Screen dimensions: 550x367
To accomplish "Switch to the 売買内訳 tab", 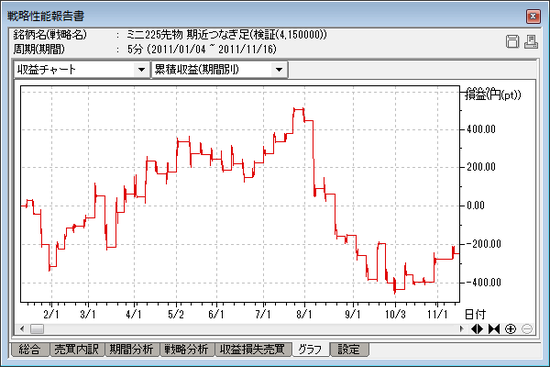I will [x=76, y=349].
